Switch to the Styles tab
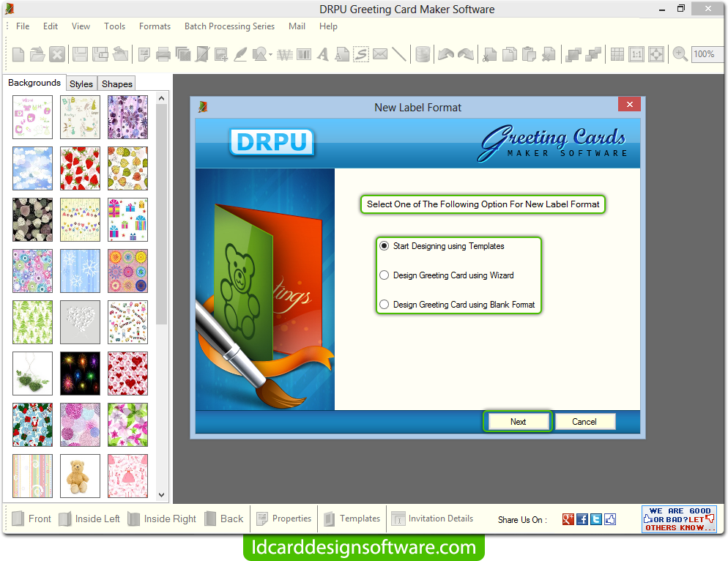 point(81,83)
